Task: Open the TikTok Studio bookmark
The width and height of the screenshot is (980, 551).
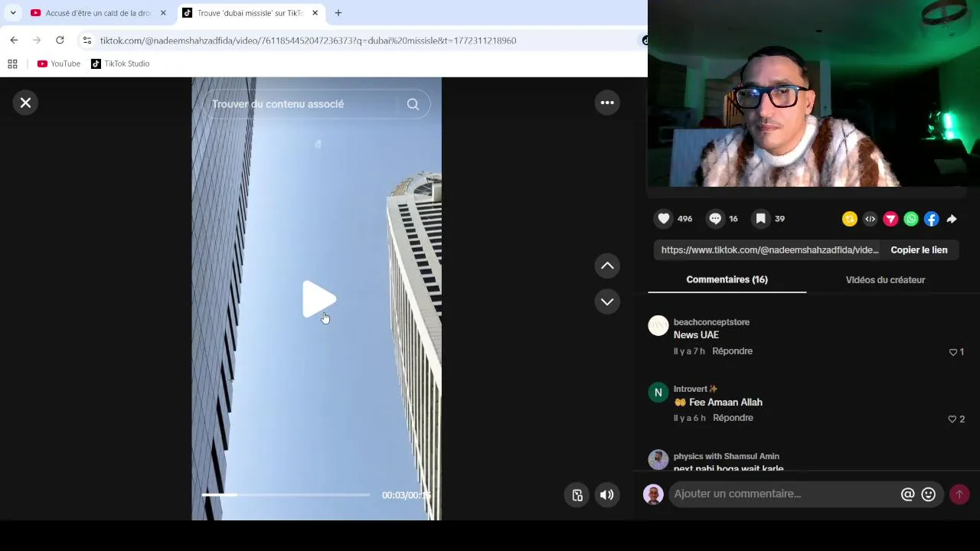Action: [120, 64]
